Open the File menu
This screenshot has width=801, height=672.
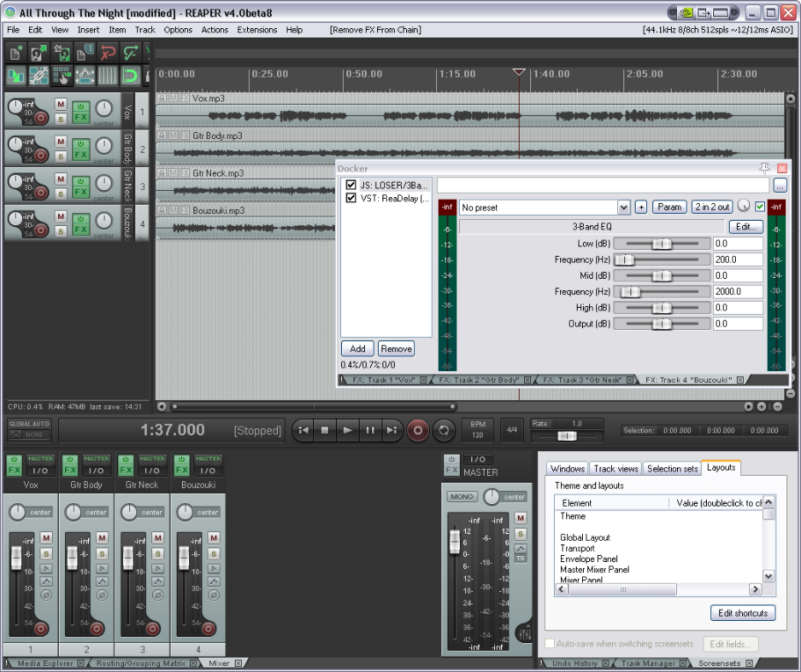pos(13,30)
